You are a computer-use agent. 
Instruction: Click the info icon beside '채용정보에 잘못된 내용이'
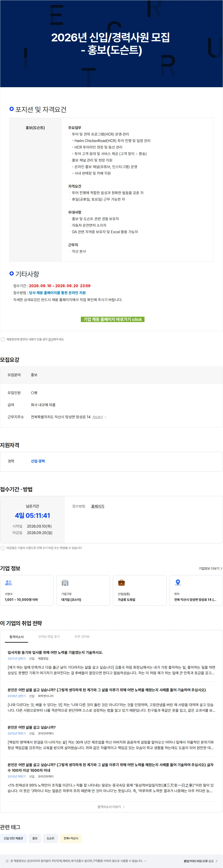pos(3,339)
